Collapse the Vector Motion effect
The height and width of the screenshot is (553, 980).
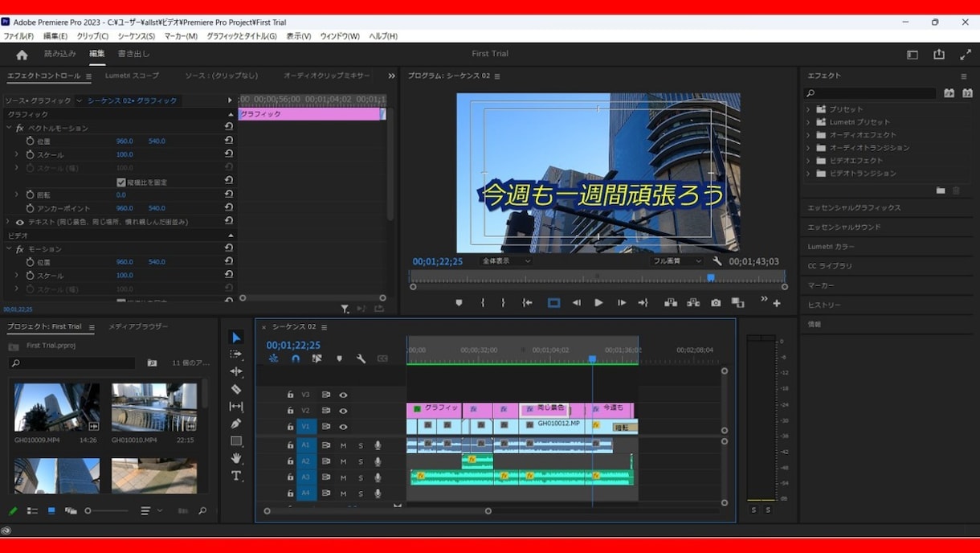tap(9, 128)
